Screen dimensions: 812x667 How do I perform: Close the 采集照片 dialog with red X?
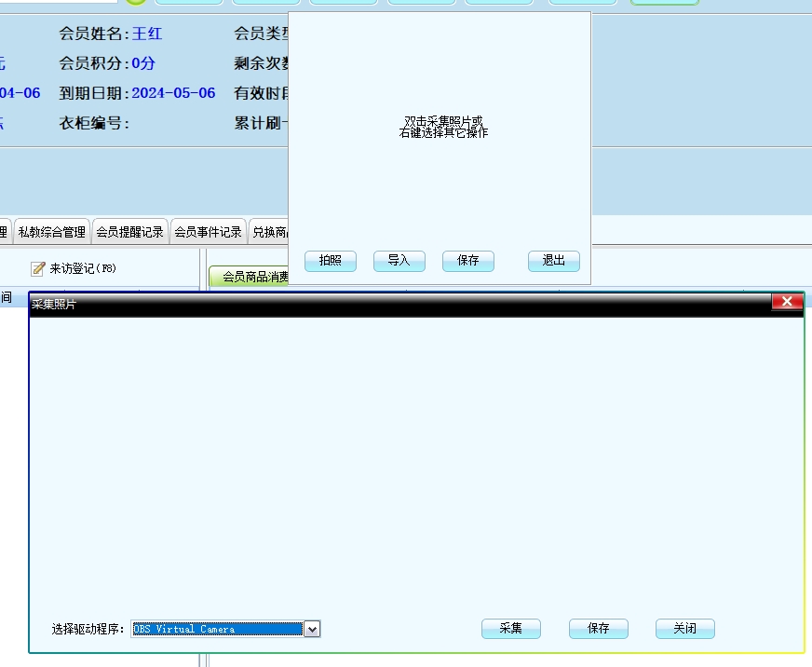787,302
